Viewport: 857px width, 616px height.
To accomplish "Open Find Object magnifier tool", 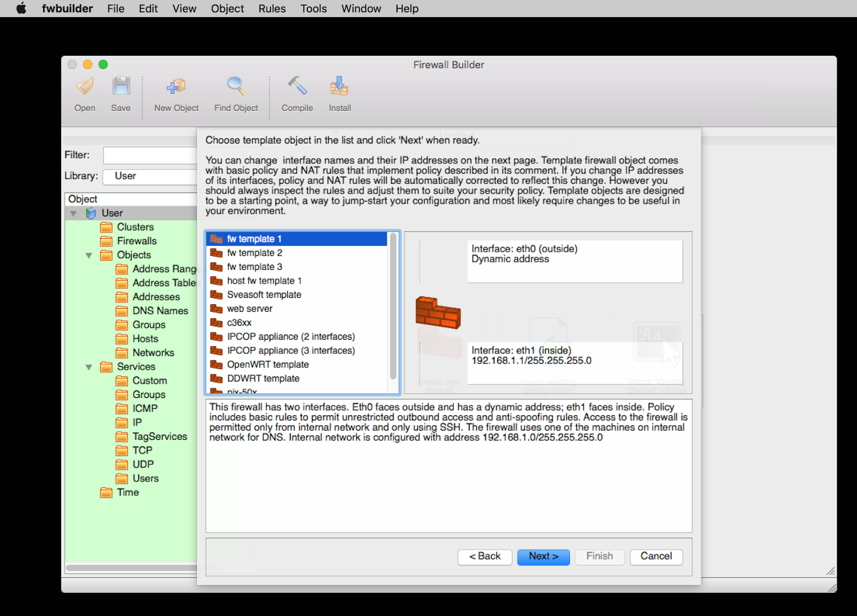I will pyautogui.click(x=236, y=87).
